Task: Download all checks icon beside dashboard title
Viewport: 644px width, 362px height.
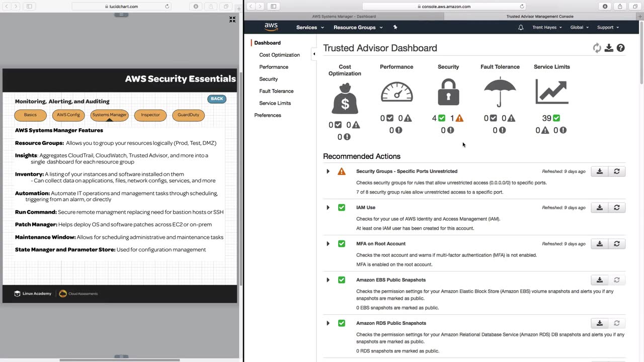Action: point(609,48)
